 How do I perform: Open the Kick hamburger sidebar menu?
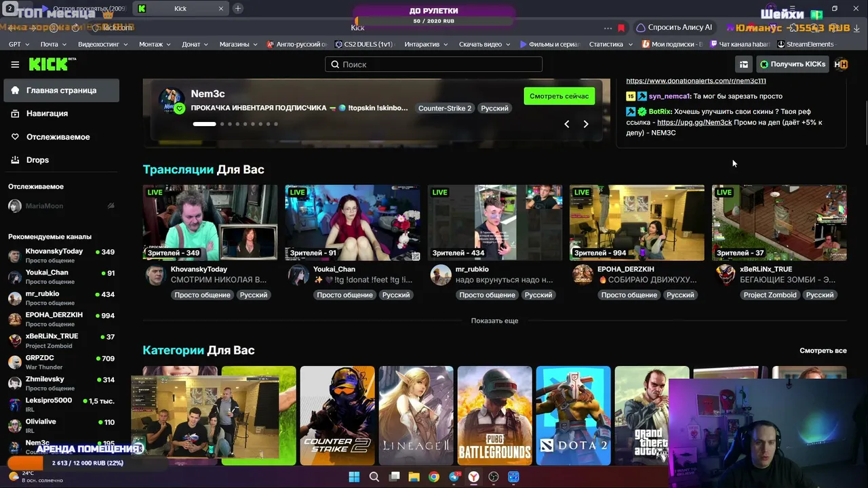[15, 64]
